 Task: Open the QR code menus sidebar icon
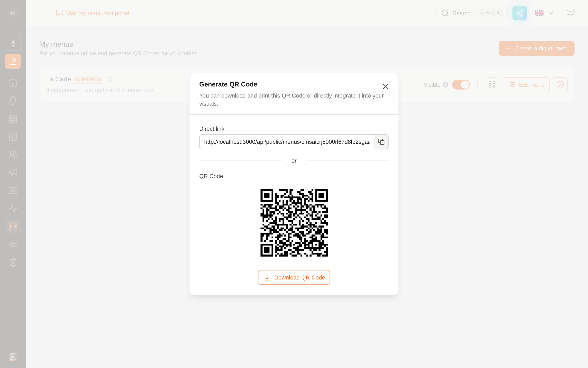(13, 227)
